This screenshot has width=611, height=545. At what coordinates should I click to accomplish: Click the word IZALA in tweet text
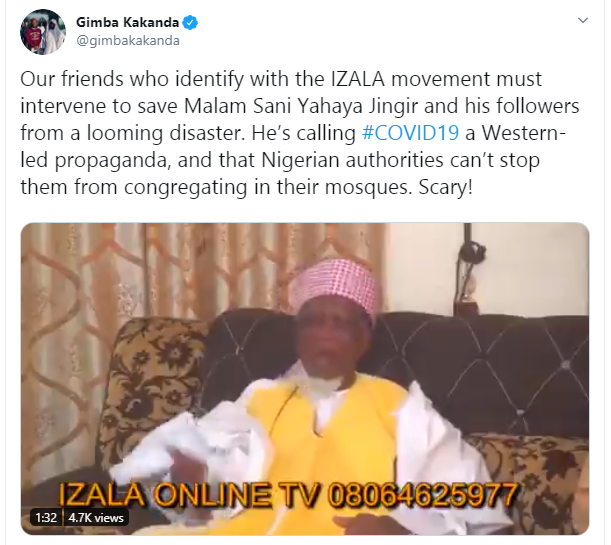(x=358, y=79)
